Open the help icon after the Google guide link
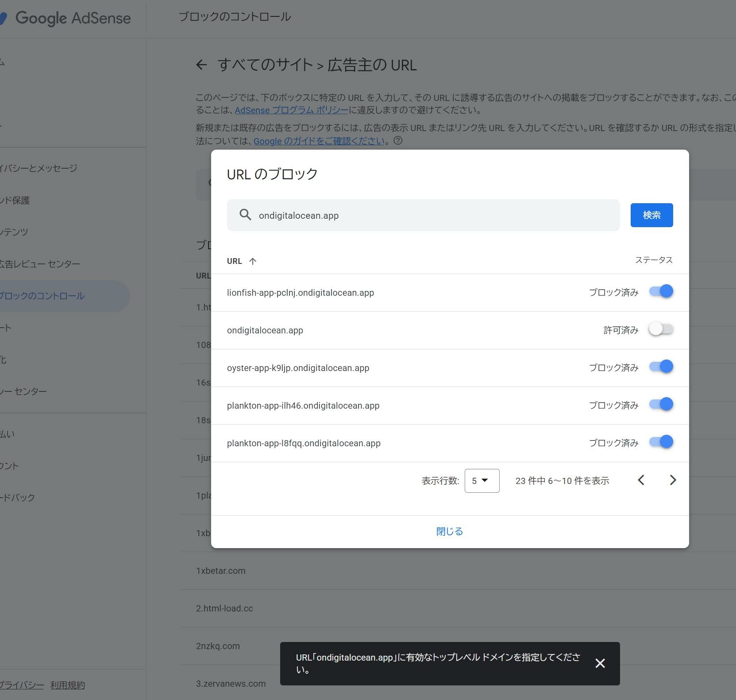This screenshot has height=700, width=736. [398, 141]
